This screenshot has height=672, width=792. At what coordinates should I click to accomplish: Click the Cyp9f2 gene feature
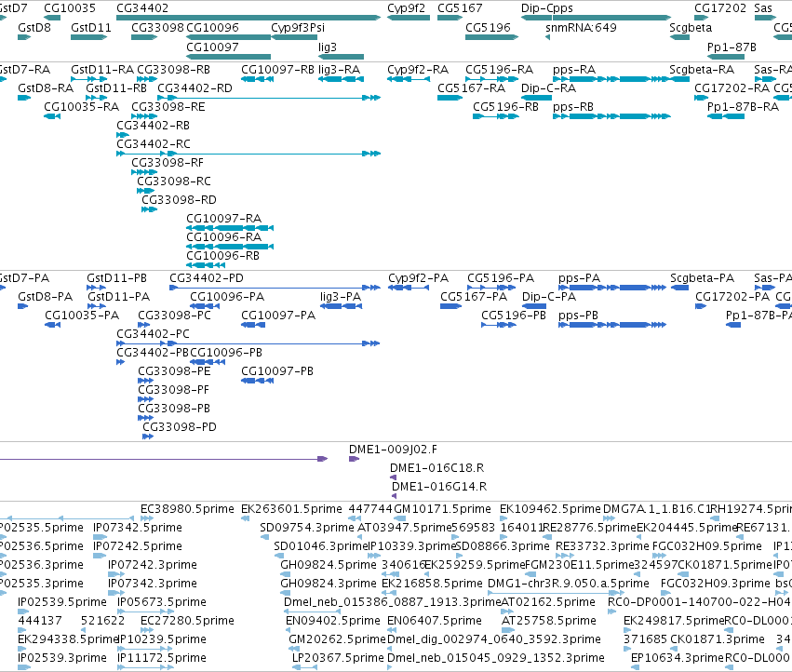pyautogui.click(x=409, y=18)
